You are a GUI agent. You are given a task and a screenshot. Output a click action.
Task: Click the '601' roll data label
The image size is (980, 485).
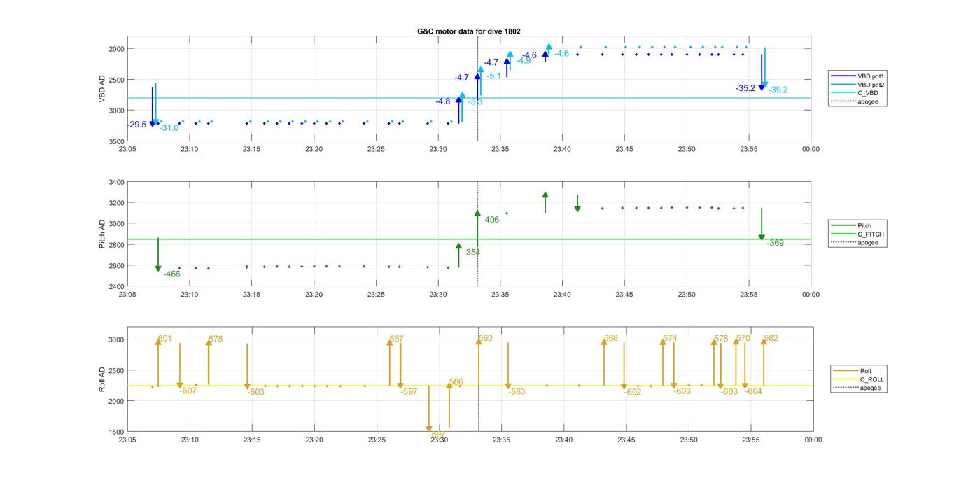pyautogui.click(x=165, y=339)
